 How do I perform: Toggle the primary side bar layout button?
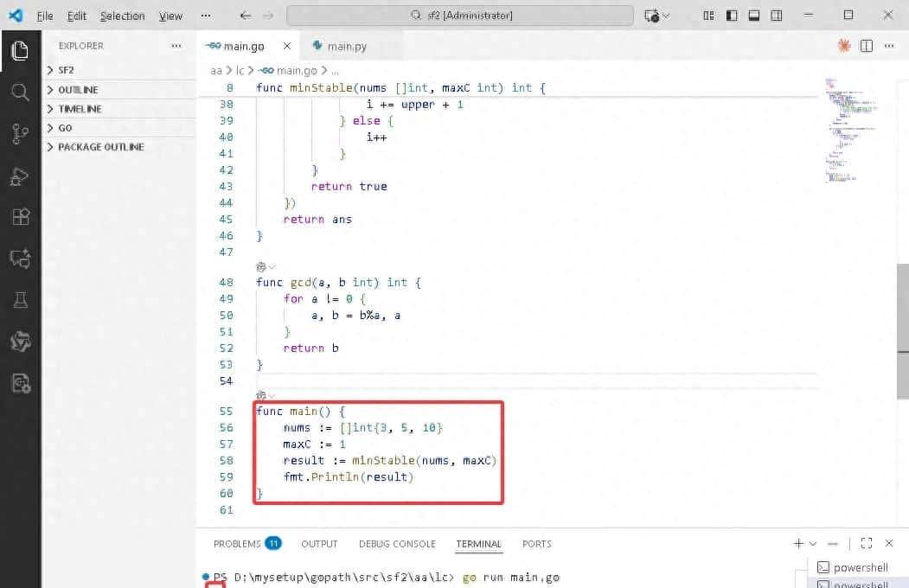click(x=732, y=16)
